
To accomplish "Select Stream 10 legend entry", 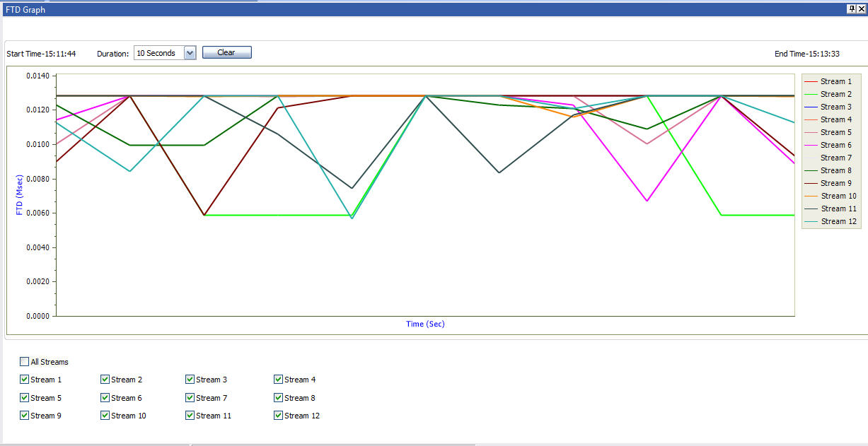I will click(832, 196).
